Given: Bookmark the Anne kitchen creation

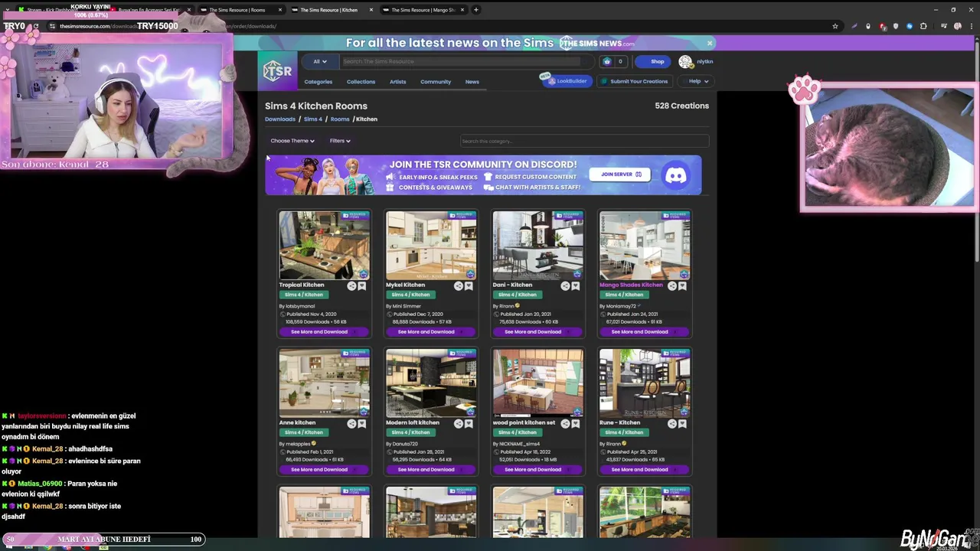Looking at the screenshot, I should pyautogui.click(x=361, y=423).
